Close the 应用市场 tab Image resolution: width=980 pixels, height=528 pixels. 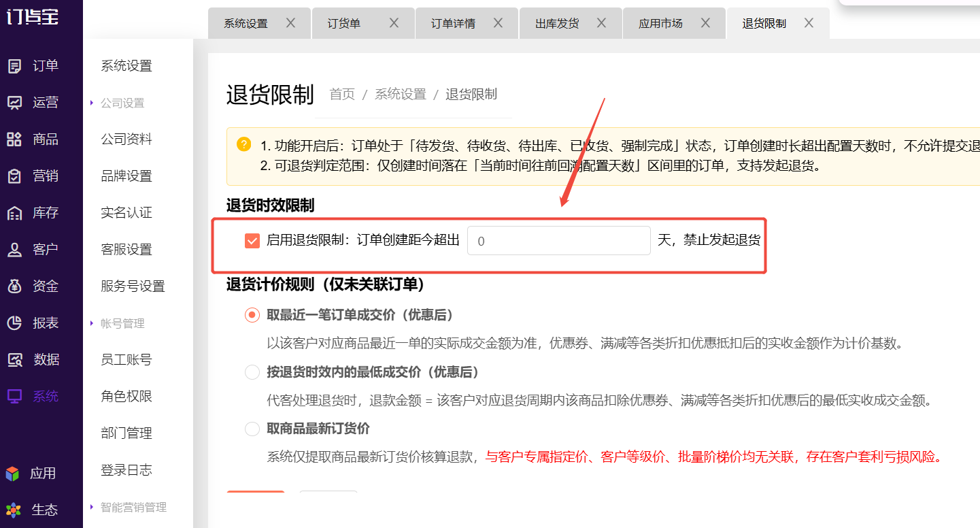(x=705, y=23)
